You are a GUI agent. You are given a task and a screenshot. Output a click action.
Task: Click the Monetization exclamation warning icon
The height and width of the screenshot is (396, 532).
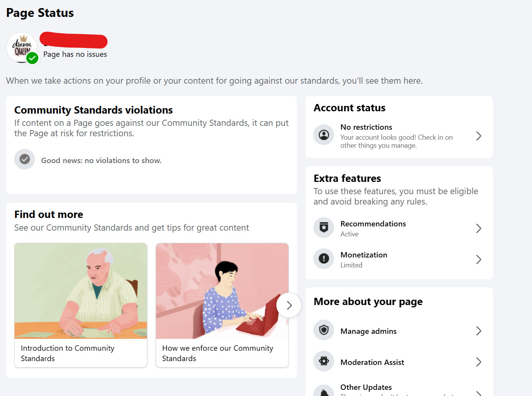click(324, 259)
